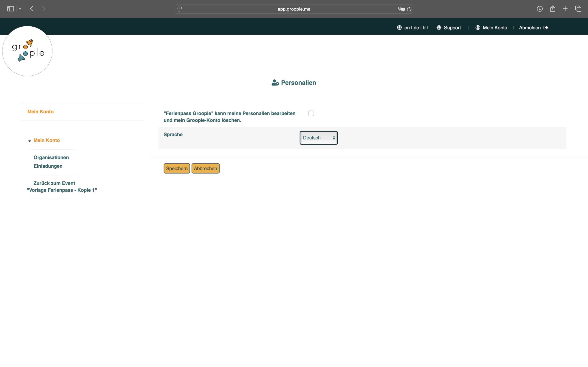The width and height of the screenshot is (588, 367).
Task: Click the app.groople.me address field
Action: pyautogui.click(x=294, y=9)
